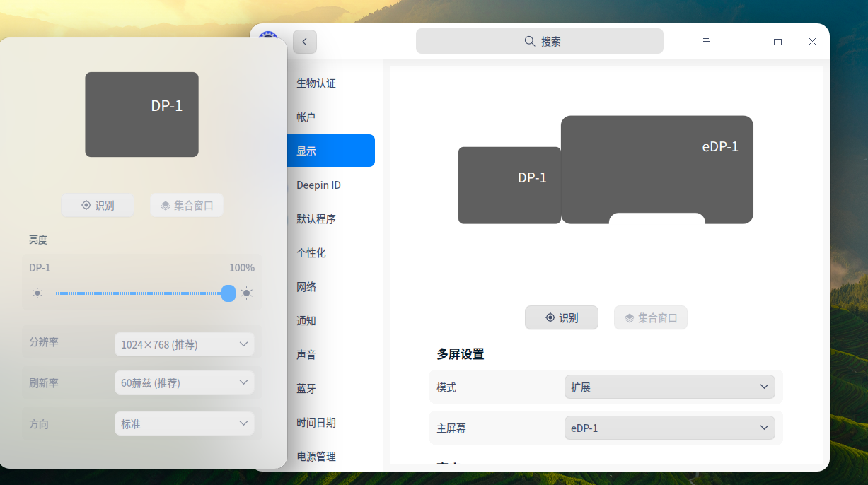Screen dimensions: 868x485
Task: Click the magnifier icon in the search bar
Action: (530, 41)
